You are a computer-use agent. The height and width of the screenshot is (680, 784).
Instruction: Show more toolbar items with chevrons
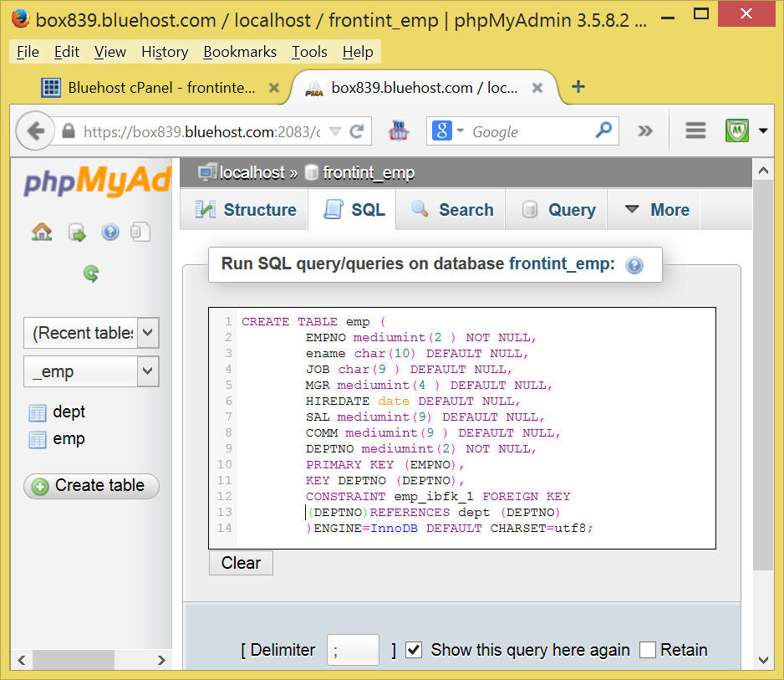[645, 131]
